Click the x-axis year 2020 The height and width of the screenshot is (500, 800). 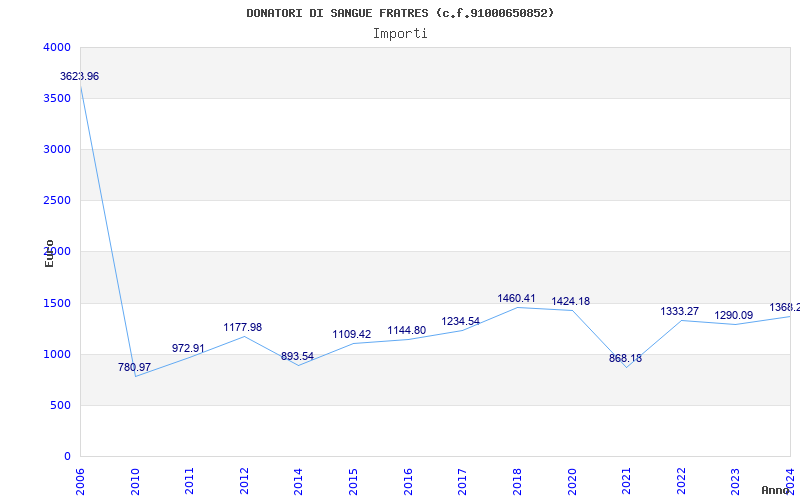[572, 482]
